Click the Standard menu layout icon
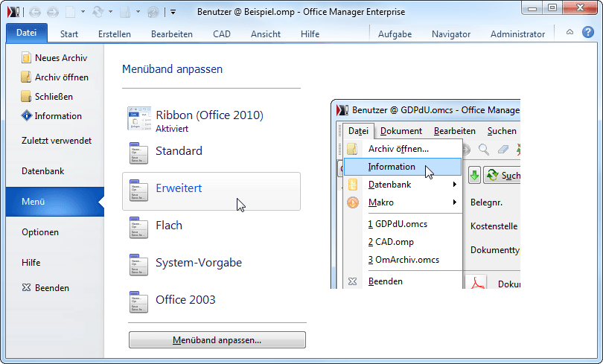 138,153
